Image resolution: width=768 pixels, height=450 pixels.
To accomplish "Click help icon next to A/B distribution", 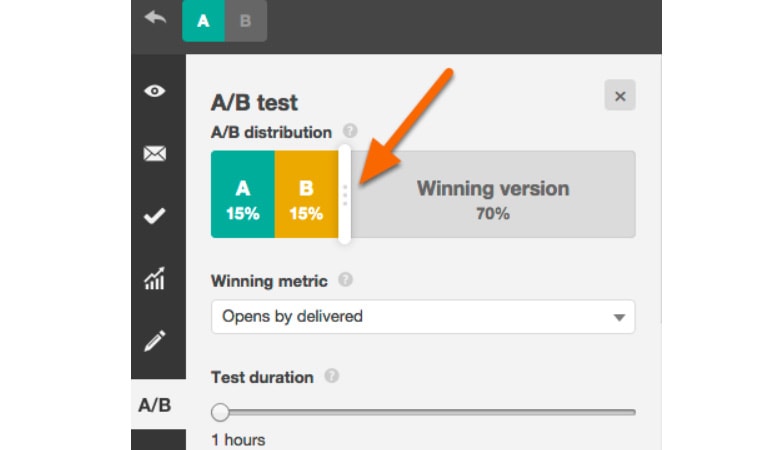I will point(350,131).
